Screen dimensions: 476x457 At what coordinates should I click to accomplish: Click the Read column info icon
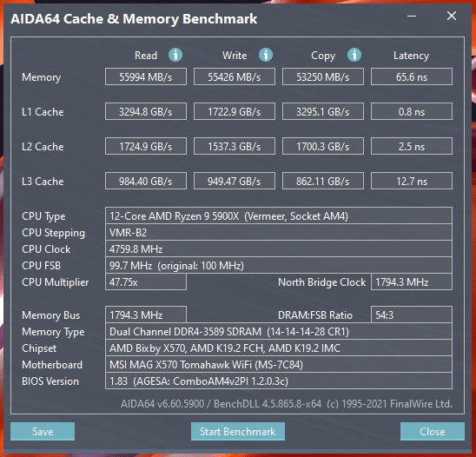click(x=175, y=55)
